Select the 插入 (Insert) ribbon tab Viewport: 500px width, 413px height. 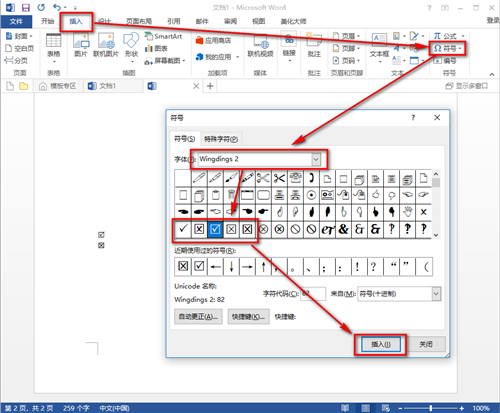click(76, 21)
